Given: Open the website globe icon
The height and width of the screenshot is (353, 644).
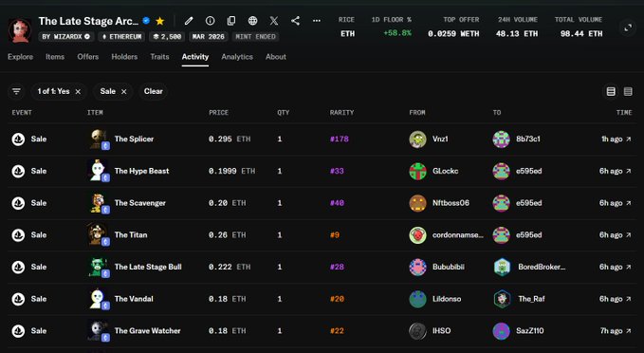Looking at the screenshot, I should click(x=252, y=21).
